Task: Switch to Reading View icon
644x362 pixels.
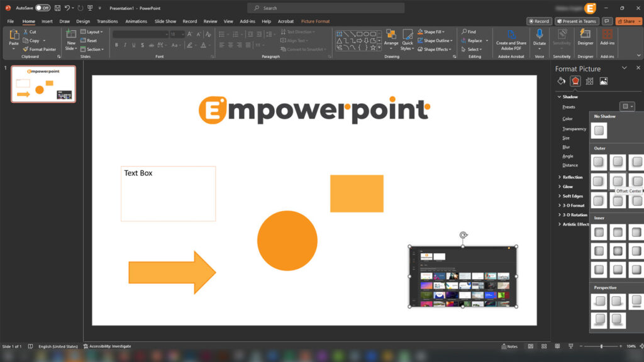Action: coord(557,346)
